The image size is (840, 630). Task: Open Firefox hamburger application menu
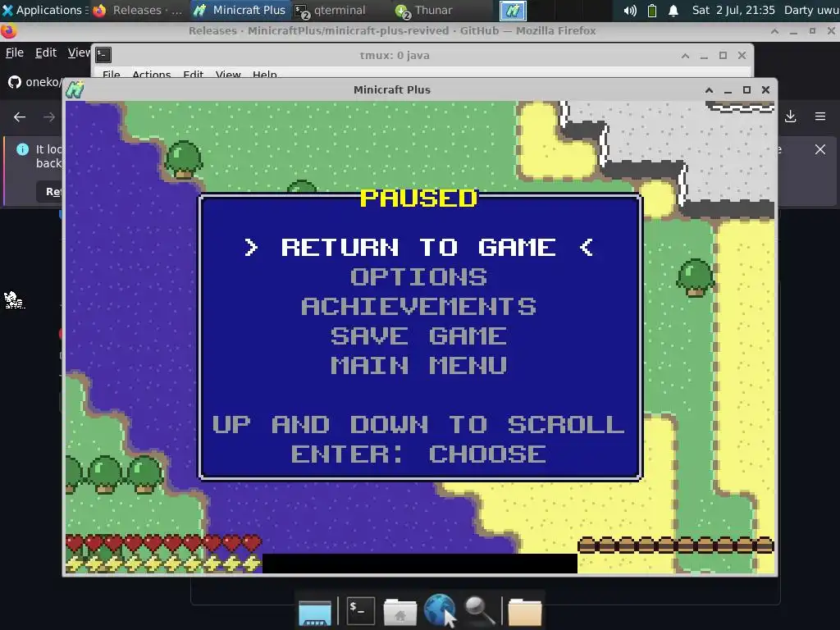tap(820, 116)
